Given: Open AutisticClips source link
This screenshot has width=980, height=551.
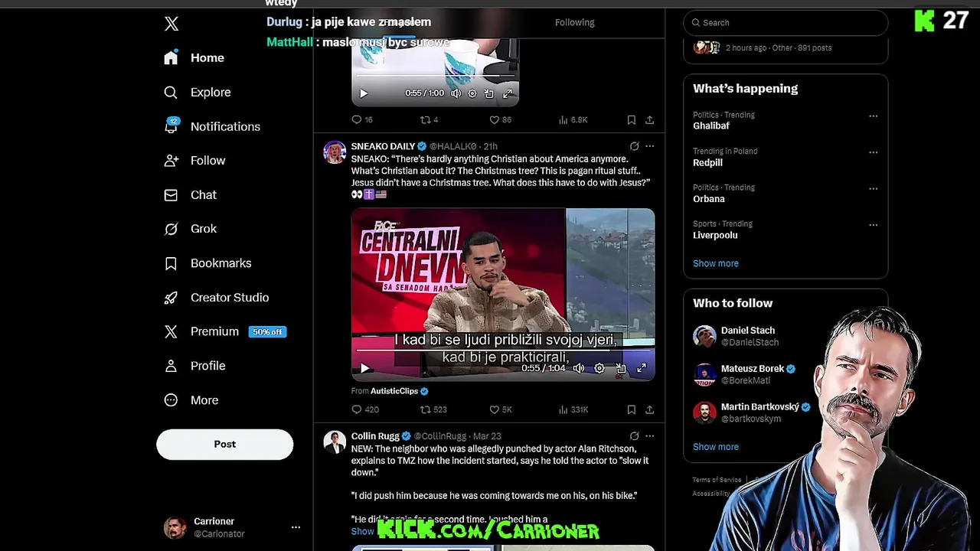Looking at the screenshot, I should (x=394, y=391).
